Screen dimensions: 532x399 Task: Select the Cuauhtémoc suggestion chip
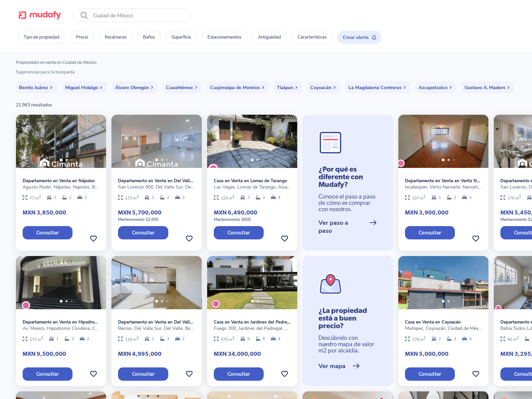click(x=182, y=87)
